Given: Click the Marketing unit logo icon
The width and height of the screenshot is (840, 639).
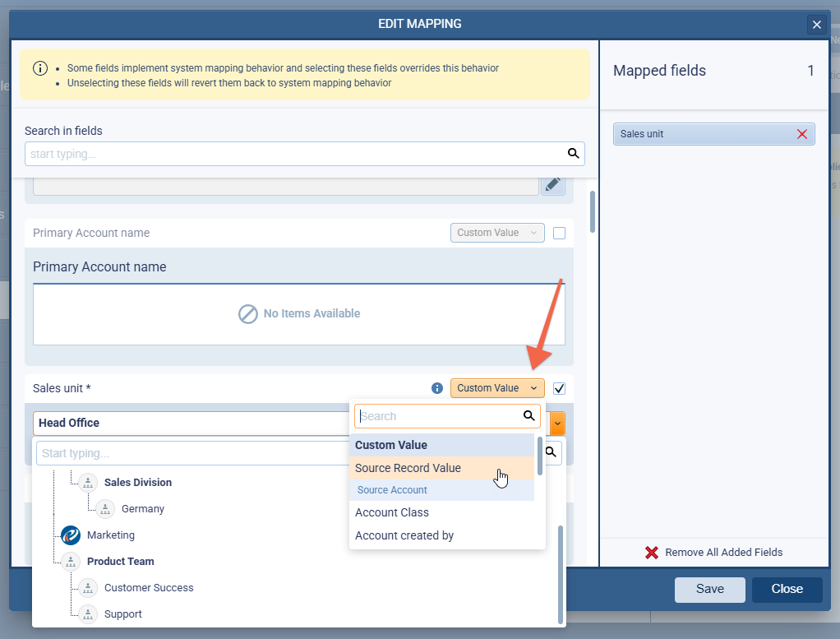Looking at the screenshot, I should point(71,535).
